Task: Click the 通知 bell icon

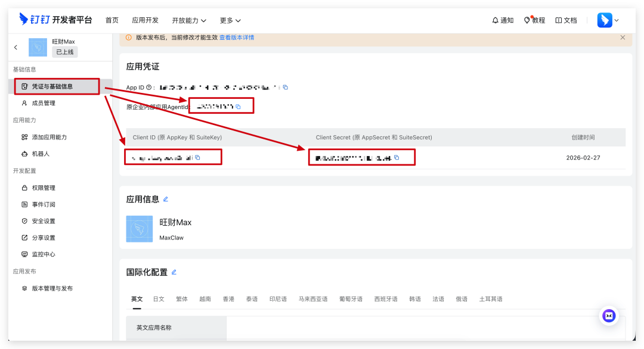Action: 502,20
